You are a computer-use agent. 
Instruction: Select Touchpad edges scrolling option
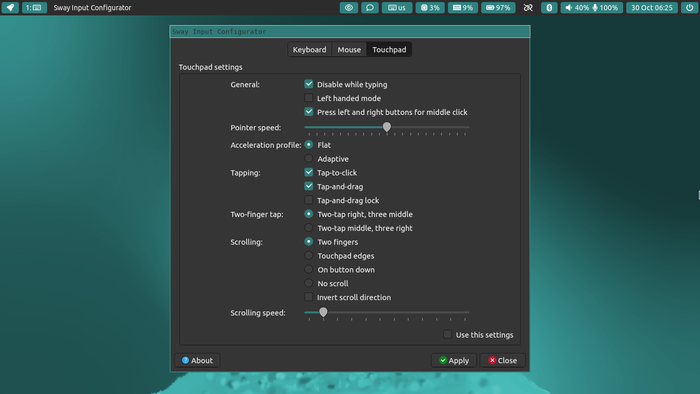(308, 255)
